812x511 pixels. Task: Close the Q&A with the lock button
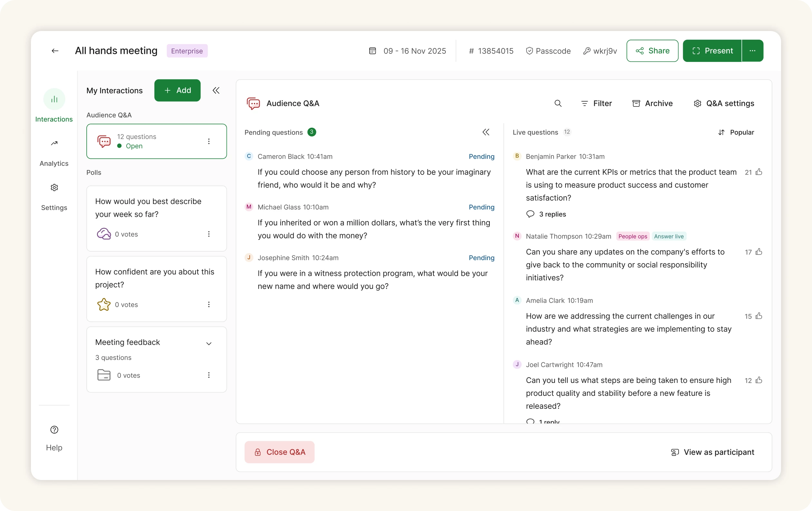pos(279,452)
